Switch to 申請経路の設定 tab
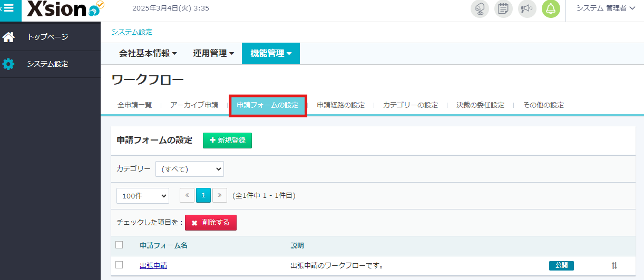The width and height of the screenshot is (644, 280). (340, 105)
